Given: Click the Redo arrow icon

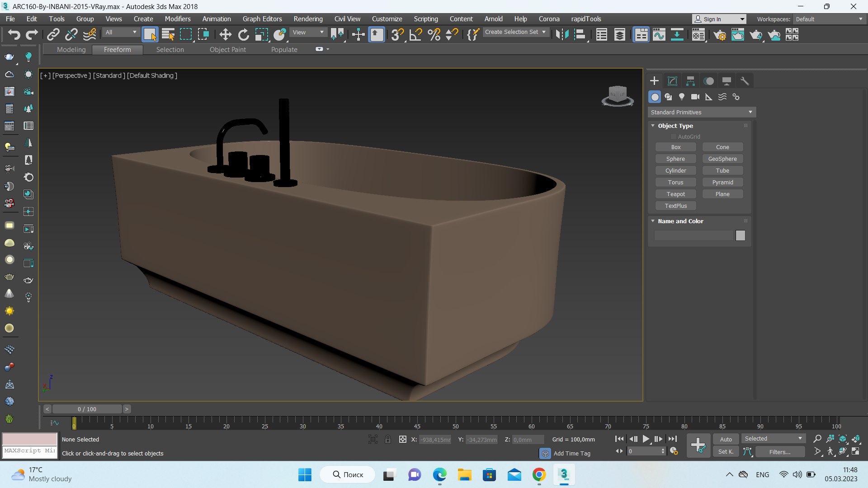Looking at the screenshot, I should coord(32,34).
